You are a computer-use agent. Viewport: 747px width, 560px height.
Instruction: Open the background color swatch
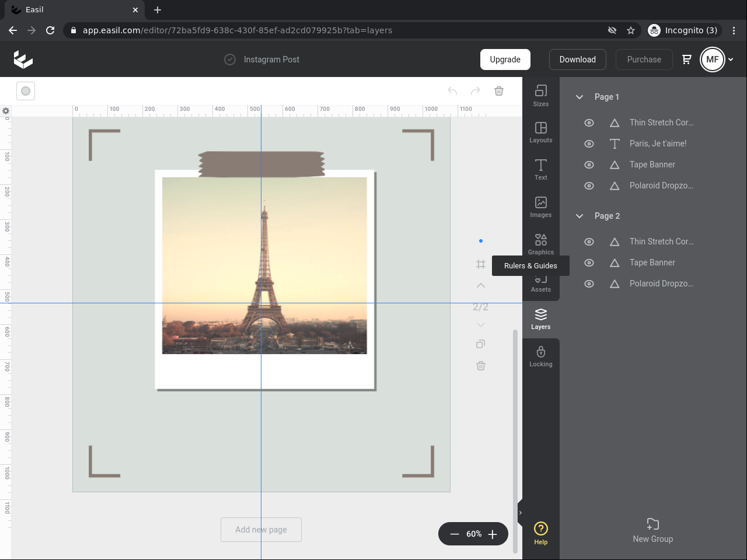coord(26,91)
